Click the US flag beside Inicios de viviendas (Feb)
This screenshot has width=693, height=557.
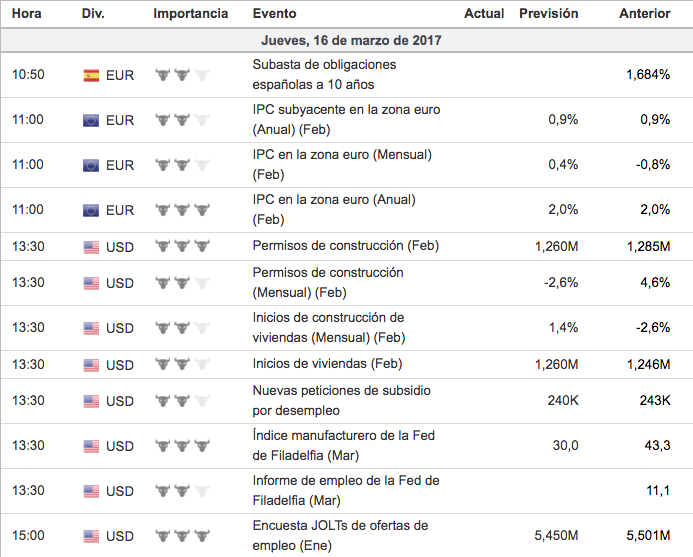tap(91, 364)
